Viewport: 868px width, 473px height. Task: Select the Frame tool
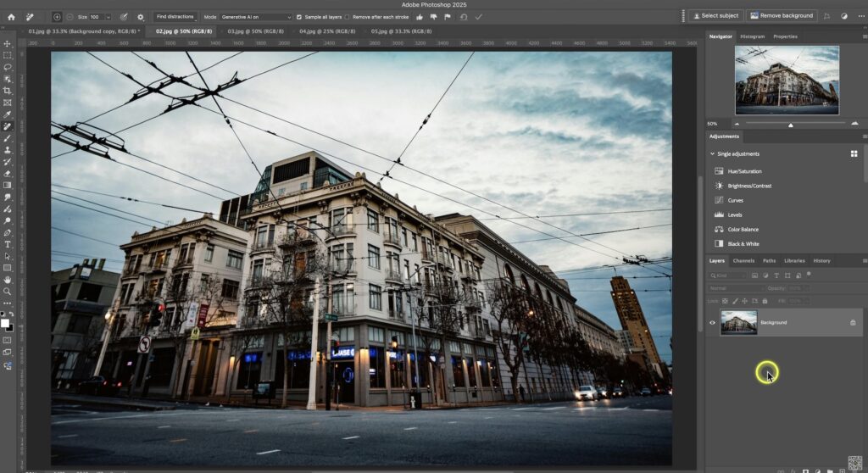7,103
